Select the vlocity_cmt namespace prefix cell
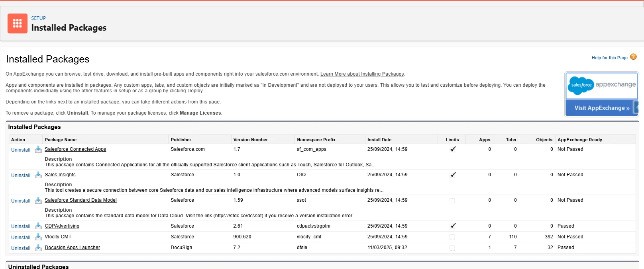This screenshot has width=644, height=269. (x=309, y=237)
